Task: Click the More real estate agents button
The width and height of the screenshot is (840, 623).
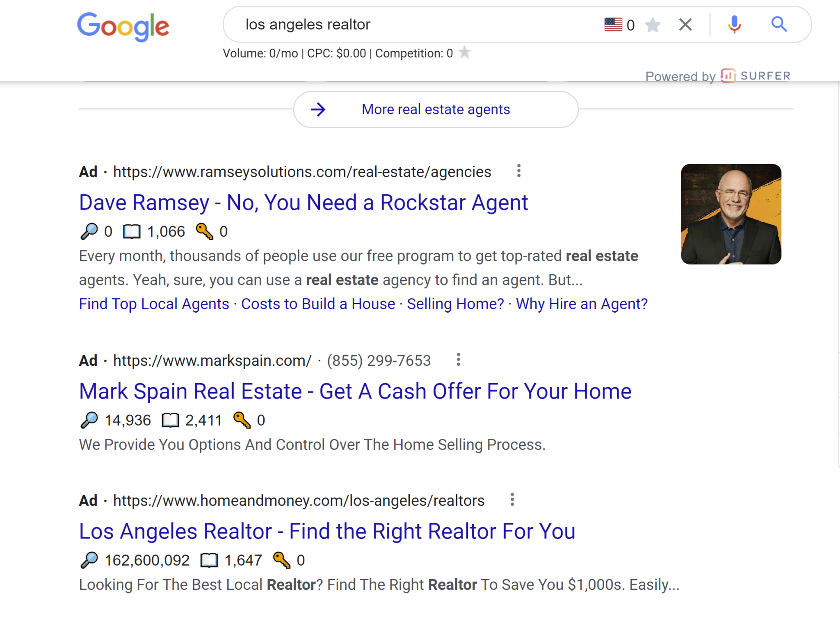Action: point(436,109)
